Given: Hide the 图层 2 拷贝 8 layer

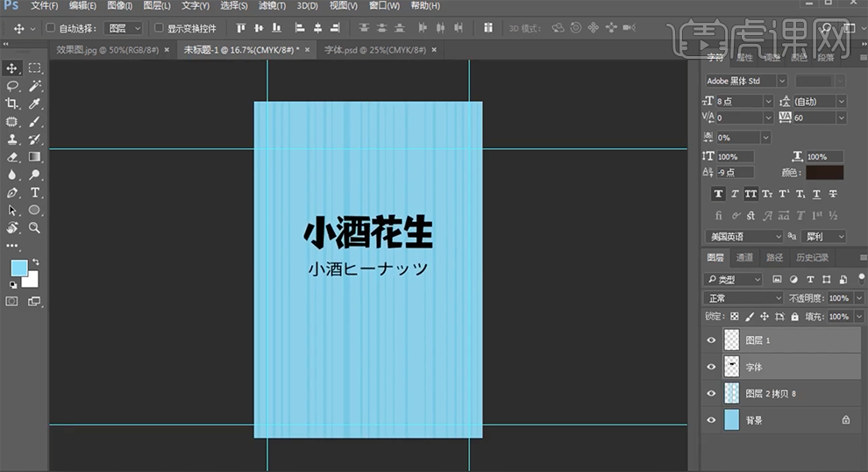Looking at the screenshot, I should (711, 393).
